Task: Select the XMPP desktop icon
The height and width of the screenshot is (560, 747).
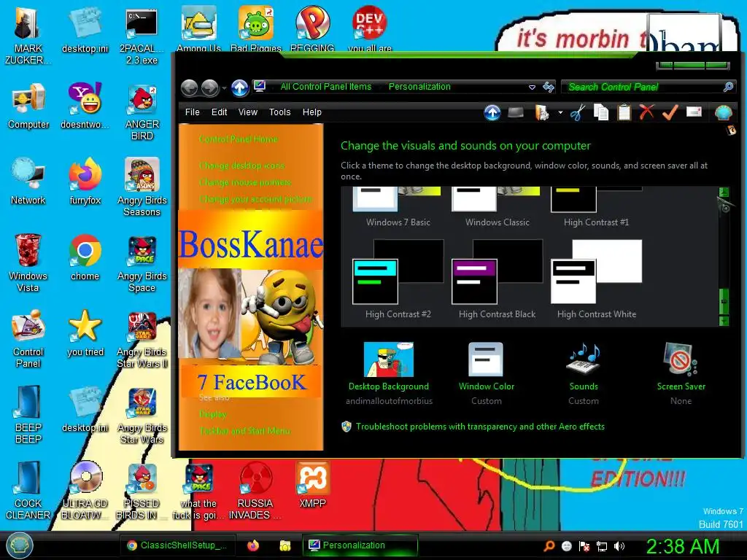Action: [312, 485]
